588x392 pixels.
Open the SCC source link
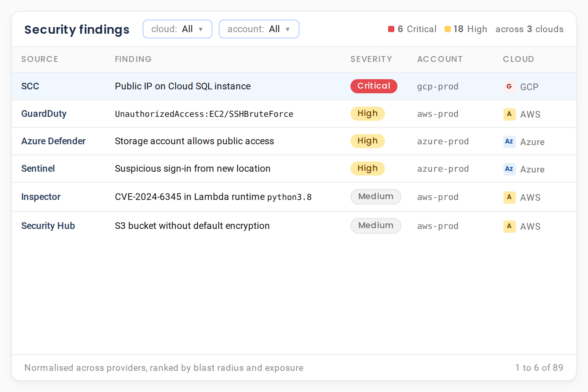30,86
